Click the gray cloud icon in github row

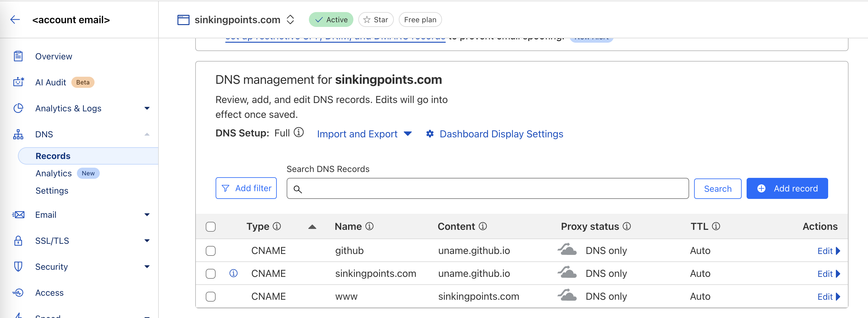[567, 249]
